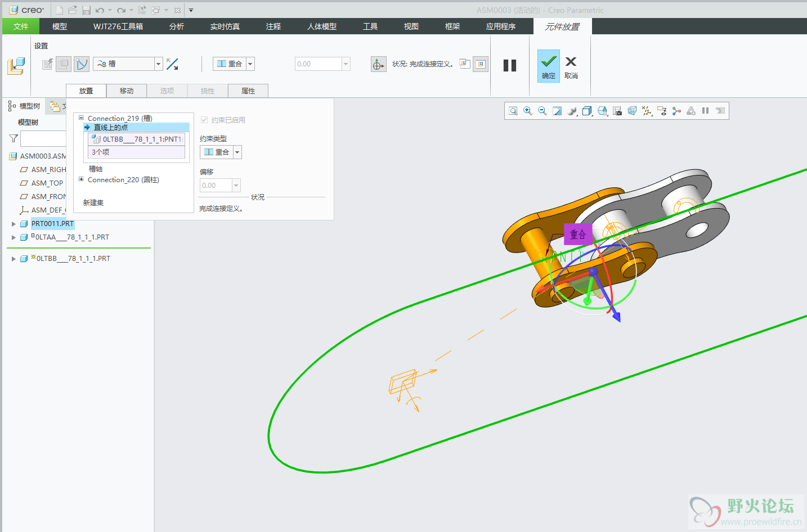Image resolution: width=807 pixels, height=532 pixels.
Task: Click the datum display filters icon
Action: (647, 111)
